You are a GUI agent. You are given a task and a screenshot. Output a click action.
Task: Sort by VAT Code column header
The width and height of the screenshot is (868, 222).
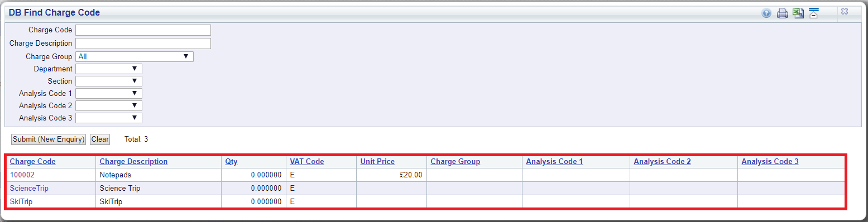pos(307,162)
